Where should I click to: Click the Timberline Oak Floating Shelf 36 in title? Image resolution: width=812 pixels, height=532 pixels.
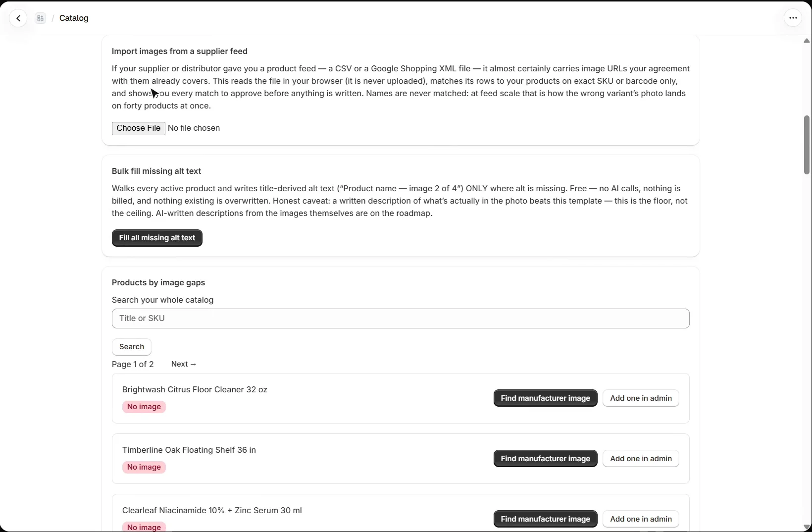(x=189, y=450)
